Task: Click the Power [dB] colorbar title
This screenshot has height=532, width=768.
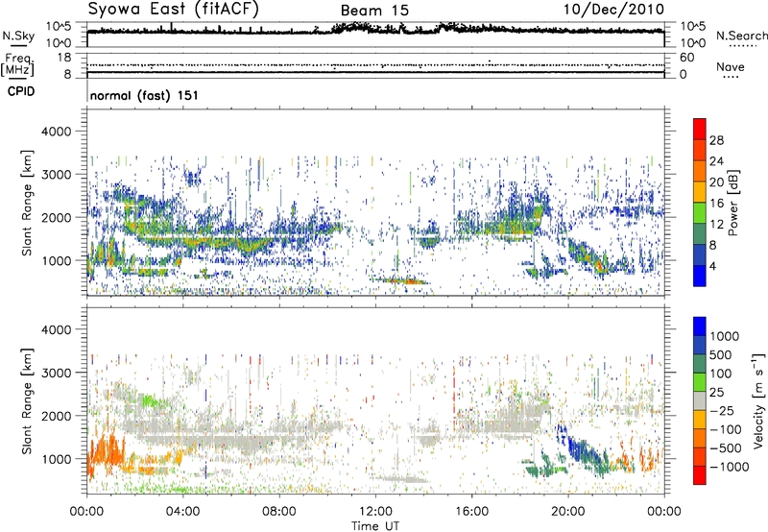Action: [x=733, y=203]
